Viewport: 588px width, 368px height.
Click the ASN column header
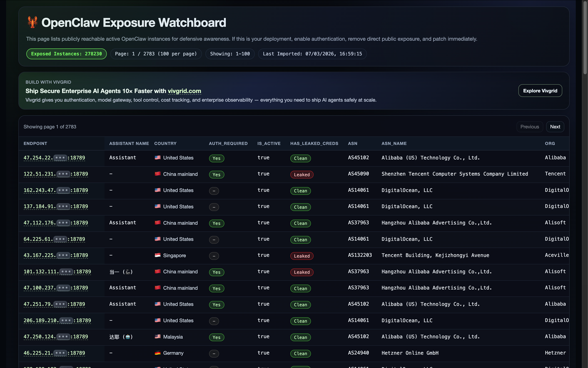[352, 144]
